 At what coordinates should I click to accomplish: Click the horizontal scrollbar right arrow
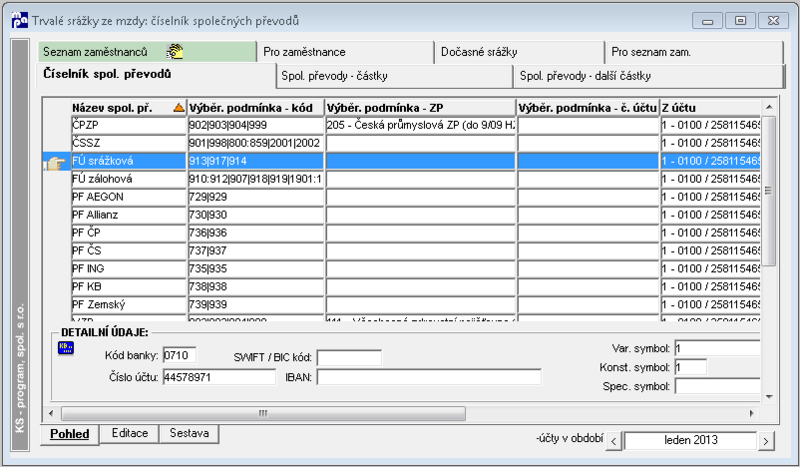pyautogui.click(x=752, y=413)
